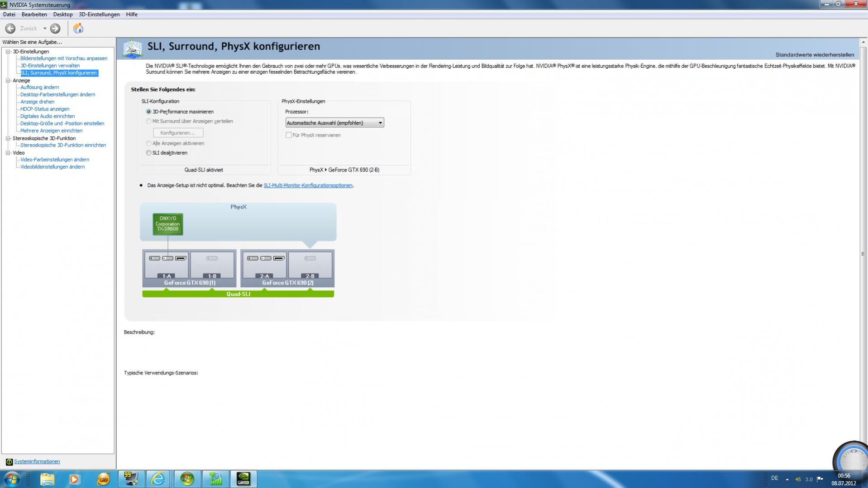Open Windows Explorer from the taskbar
The image size is (868, 488).
coord(47,479)
